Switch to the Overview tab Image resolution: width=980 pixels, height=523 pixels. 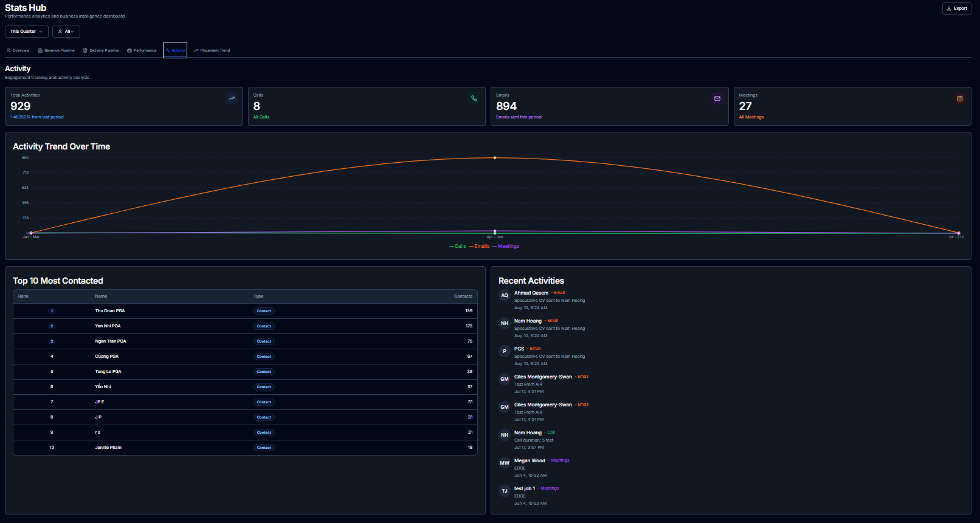point(18,50)
